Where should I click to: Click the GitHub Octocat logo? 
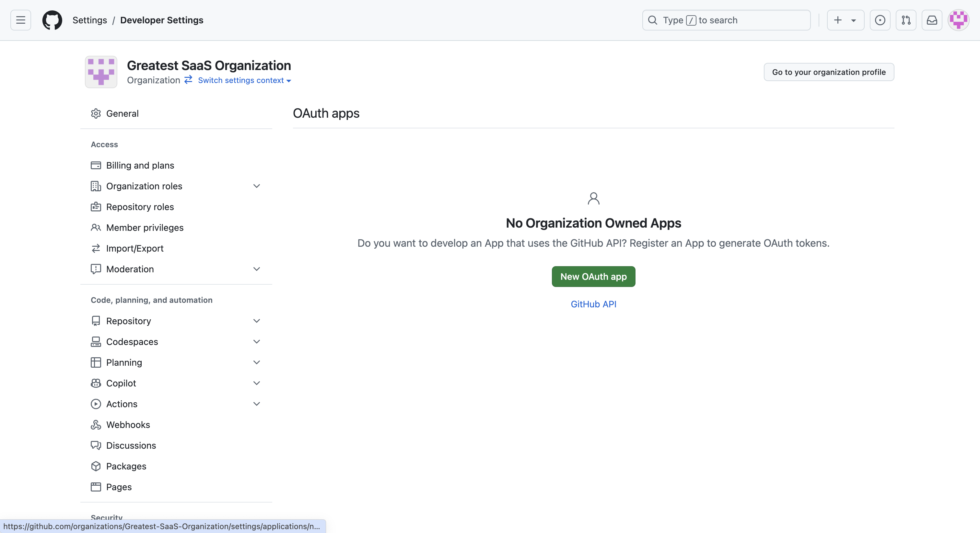click(52, 20)
